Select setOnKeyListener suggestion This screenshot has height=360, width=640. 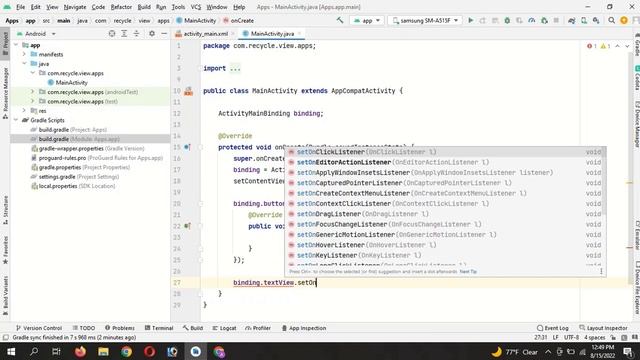coord(445,255)
